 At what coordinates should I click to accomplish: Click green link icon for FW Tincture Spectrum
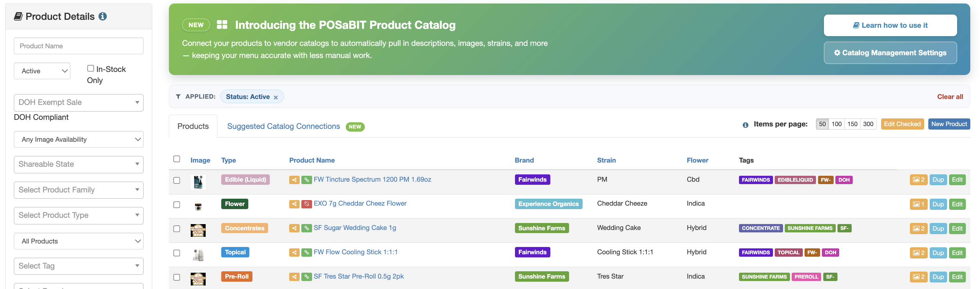click(x=307, y=180)
